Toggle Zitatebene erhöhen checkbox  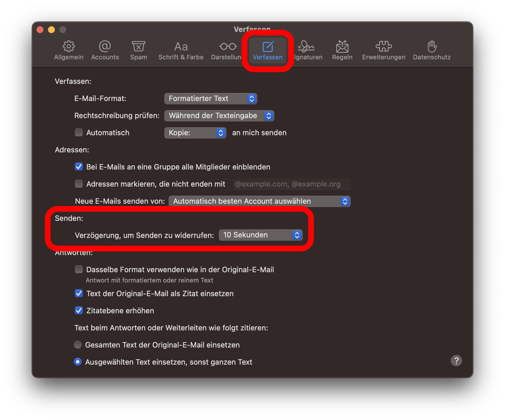pos(79,310)
